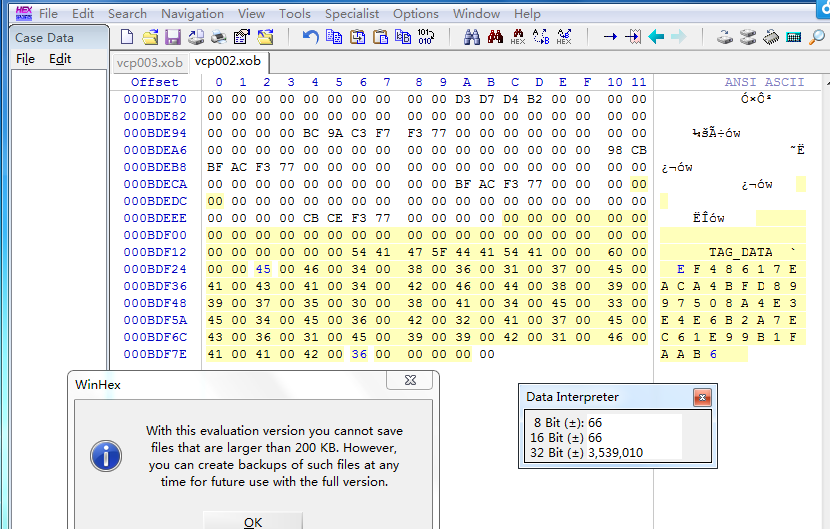
Task: Select offset row 000BDF24 in hex view
Action: 155,269
